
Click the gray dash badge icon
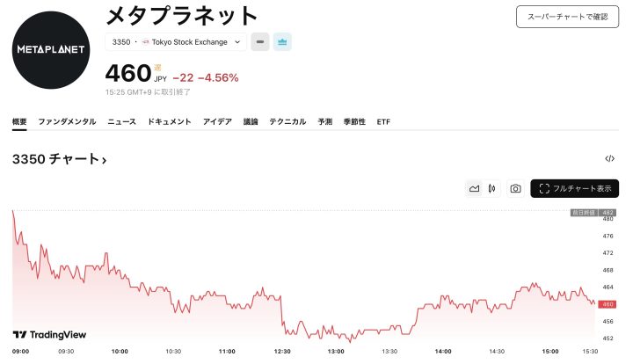260,42
